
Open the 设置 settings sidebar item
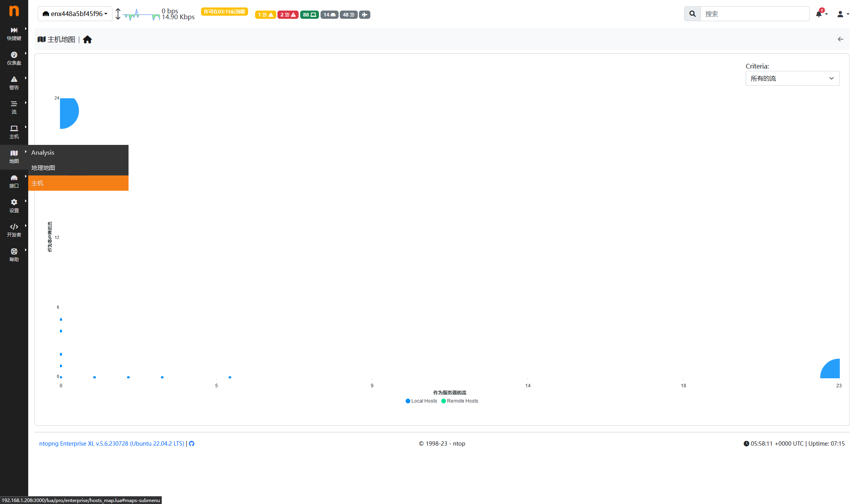[14, 206]
